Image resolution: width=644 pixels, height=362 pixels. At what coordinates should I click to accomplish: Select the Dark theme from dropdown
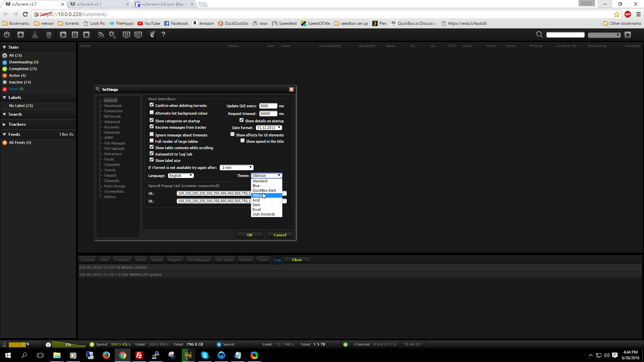pyautogui.click(x=257, y=205)
